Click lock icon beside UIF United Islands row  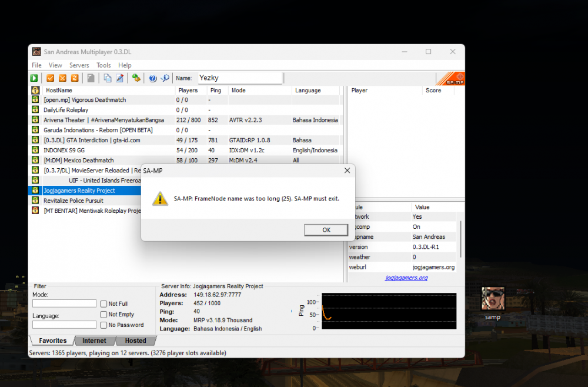tap(35, 181)
